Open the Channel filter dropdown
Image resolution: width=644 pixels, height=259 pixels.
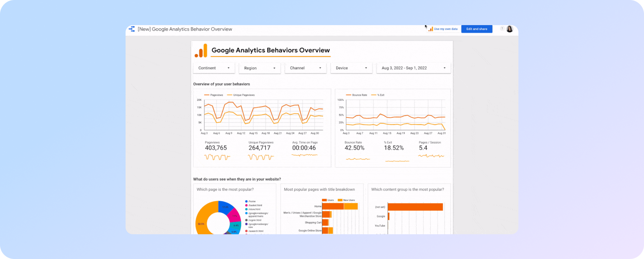click(x=305, y=68)
